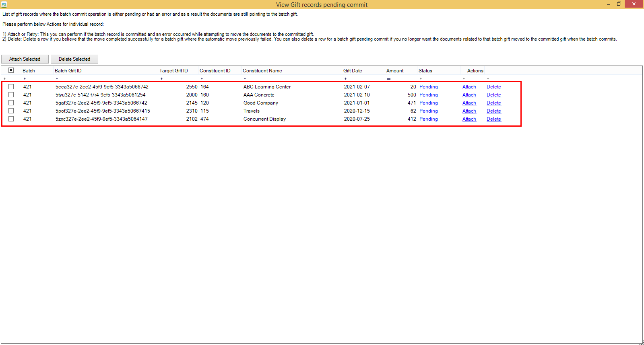Image resolution: width=644 pixels, height=345 pixels.
Task: Sort by the Batch Gift ID column header
Action: [68, 71]
